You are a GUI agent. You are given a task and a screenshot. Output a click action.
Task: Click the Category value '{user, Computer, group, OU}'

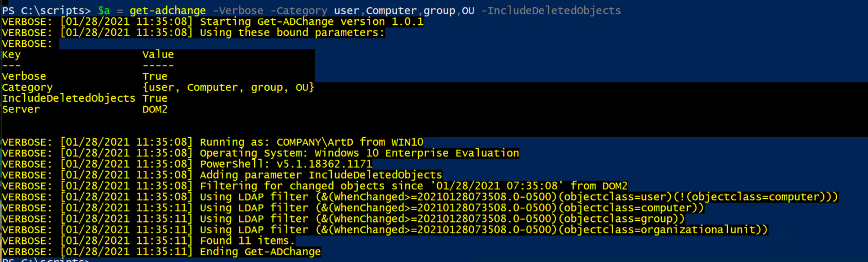[x=228, y=88]
